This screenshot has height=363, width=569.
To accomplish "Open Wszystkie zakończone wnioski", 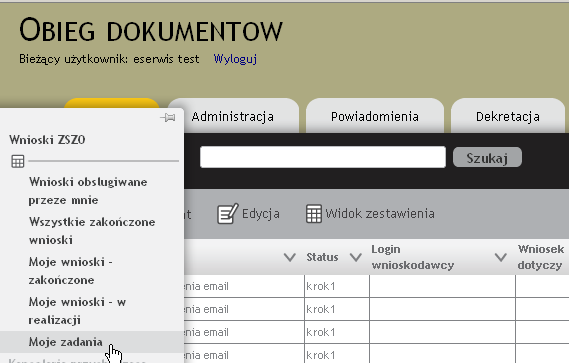I will [92, 231].
